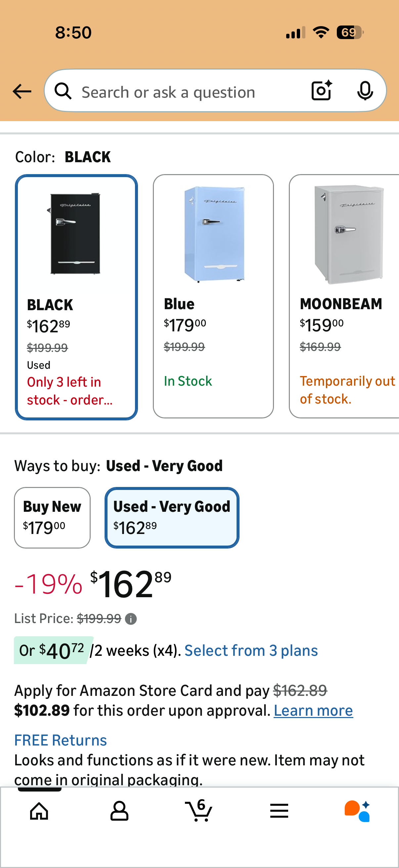Click the Amazon Store Card 'Learn more' link
Screen dimensions: 399x868
(x=313, y=711)
